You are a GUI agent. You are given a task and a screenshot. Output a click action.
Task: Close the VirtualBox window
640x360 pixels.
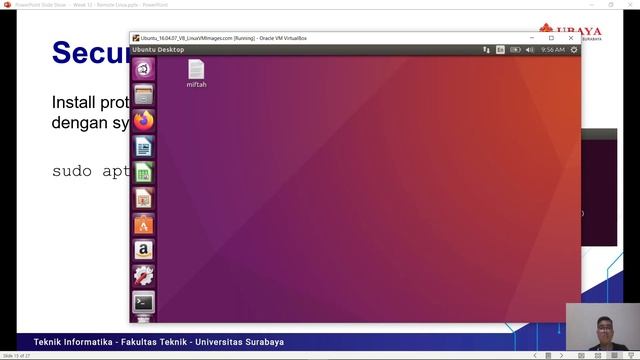coord(571,38)
